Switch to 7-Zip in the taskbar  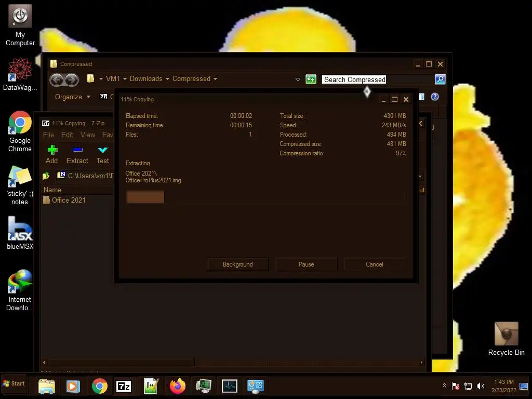coord(124,386)
